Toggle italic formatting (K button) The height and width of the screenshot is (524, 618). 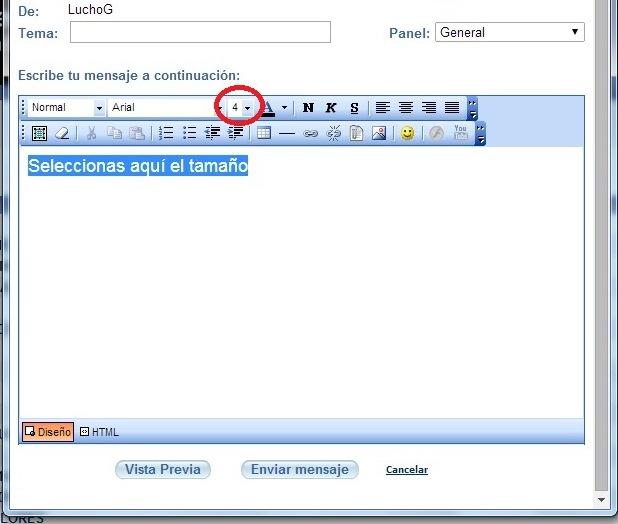[x=331, y=108]
